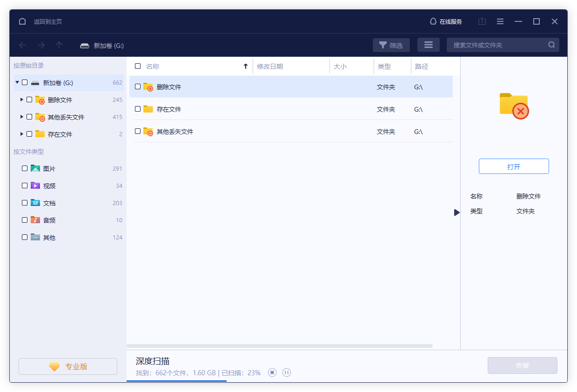The height and width of the screenshot is (392, 577).
Task: Open the 筛选 filter panel
Action: 391,45
